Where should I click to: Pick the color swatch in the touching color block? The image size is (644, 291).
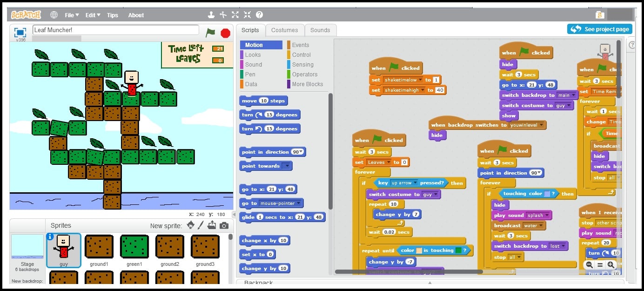point(547,194)
